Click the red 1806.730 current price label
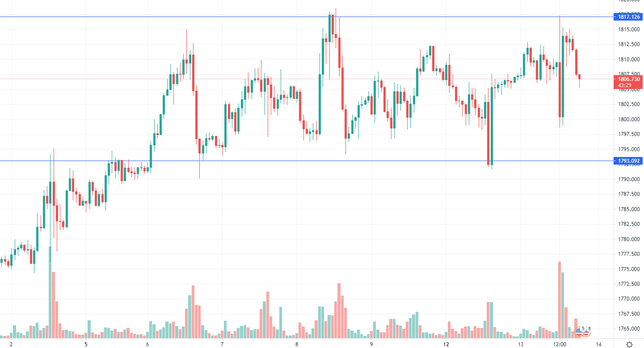This screenshot has width=644, height=348. coord(629,81)
